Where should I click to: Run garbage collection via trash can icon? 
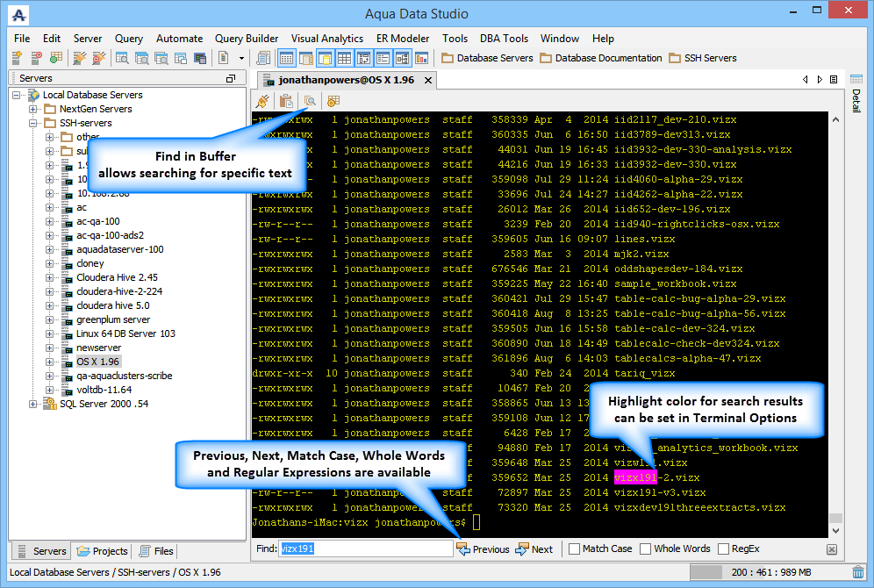857,572
